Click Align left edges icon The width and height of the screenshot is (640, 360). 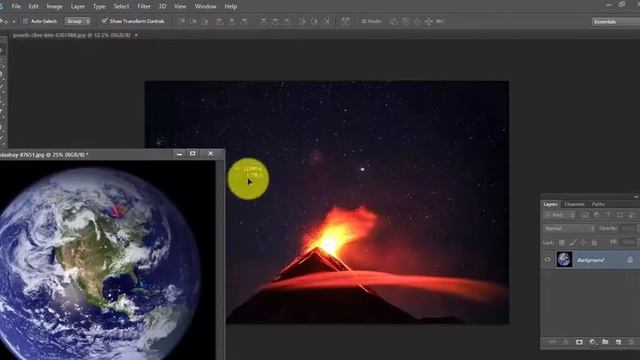pos(220,21)
